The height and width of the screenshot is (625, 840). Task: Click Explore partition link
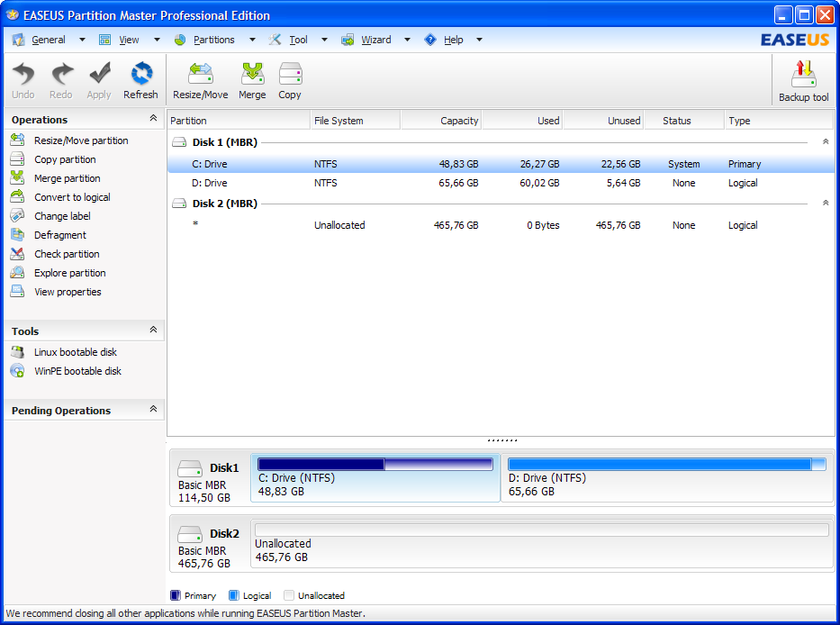point(70,273)
